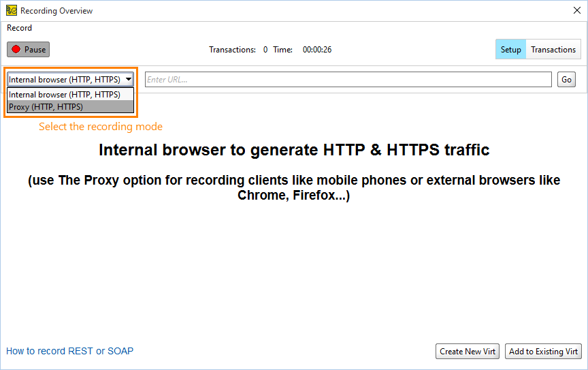
Task: Click the Transactions count value
Action: [265, 50]
